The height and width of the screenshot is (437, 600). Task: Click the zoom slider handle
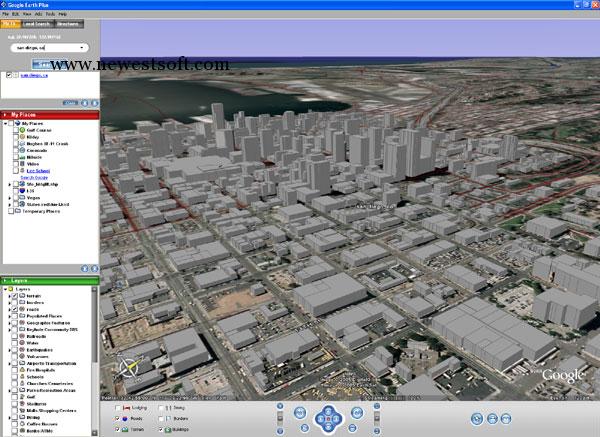click(280, 418)
